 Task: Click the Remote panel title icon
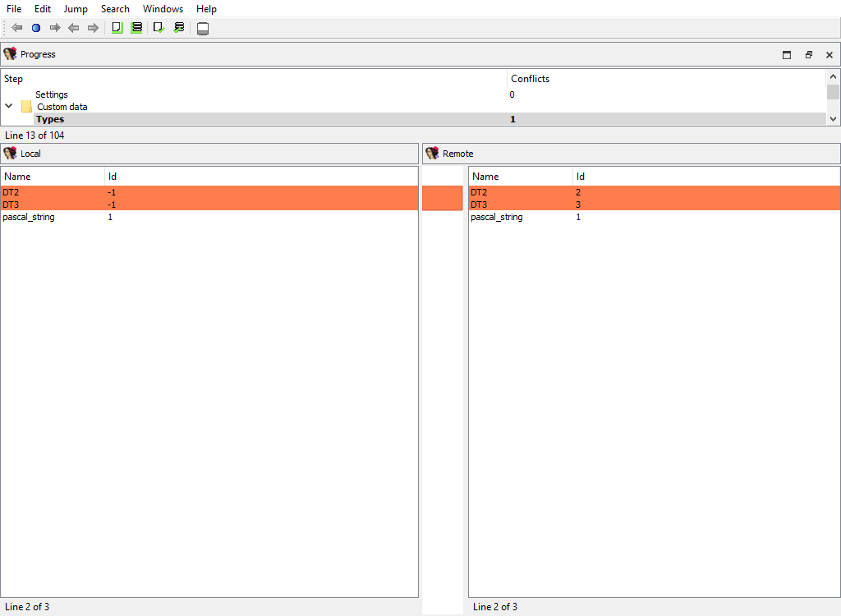(432, 154)
